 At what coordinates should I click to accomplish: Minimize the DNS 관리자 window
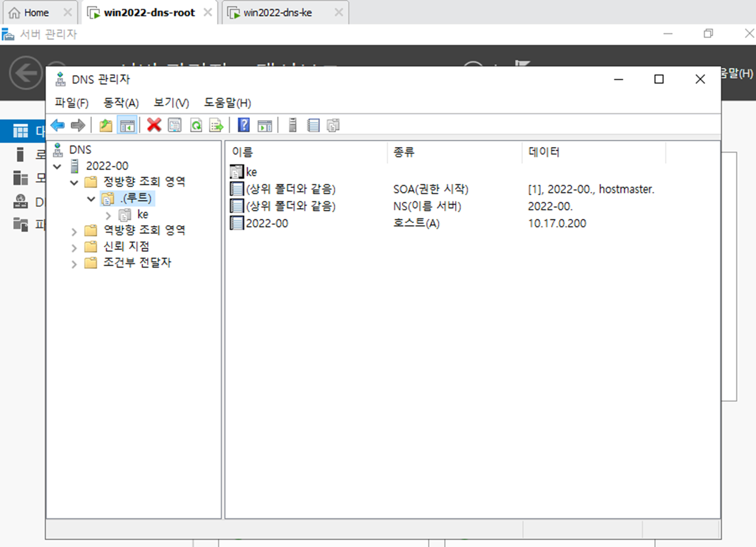tap(619, 79)
